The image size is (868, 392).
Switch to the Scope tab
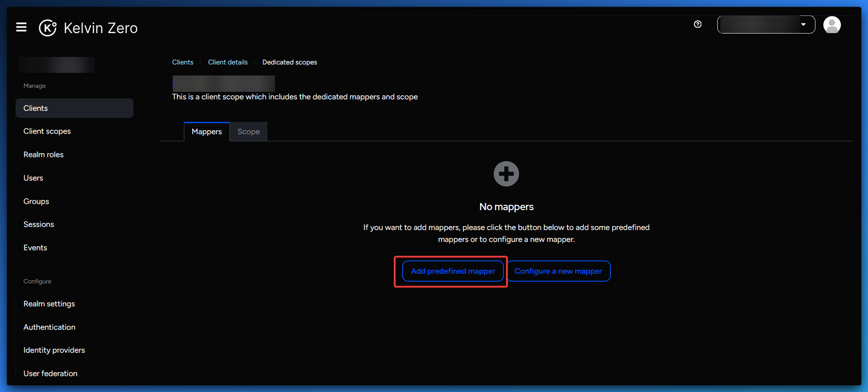[x=248, y=132]
